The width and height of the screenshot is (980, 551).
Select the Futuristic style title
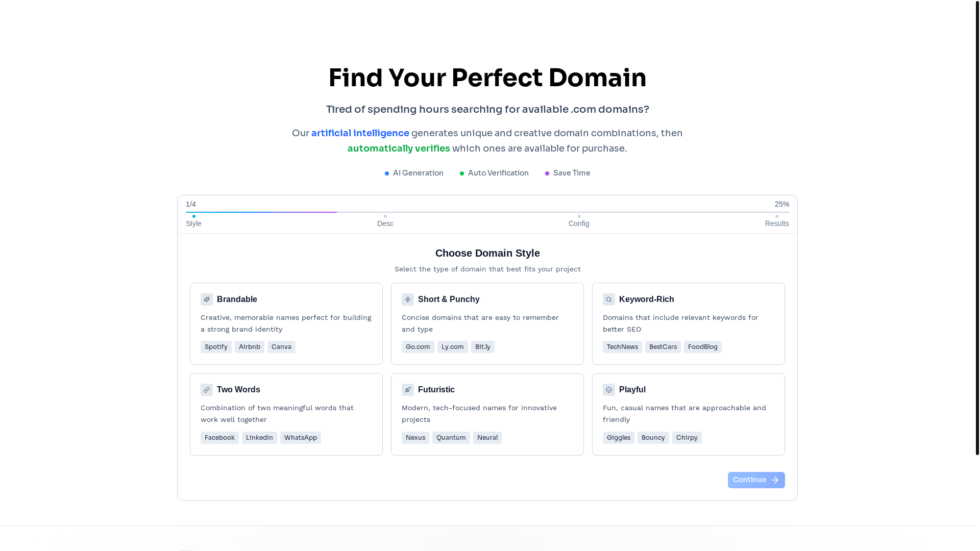[436, 390]
